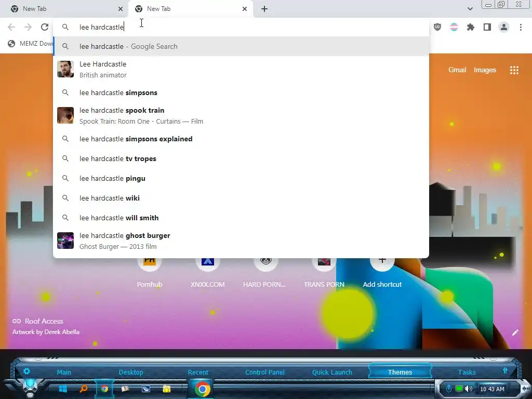
Task: Click the address bar with lee hardcastle
Action: [241, 27]
